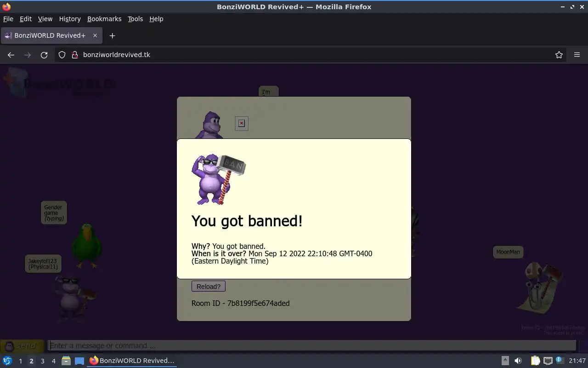Image resolution: width=588 pixels, height=368 pixels.
Task: Reload the page using toolbar icon
Action: point(44,55)
